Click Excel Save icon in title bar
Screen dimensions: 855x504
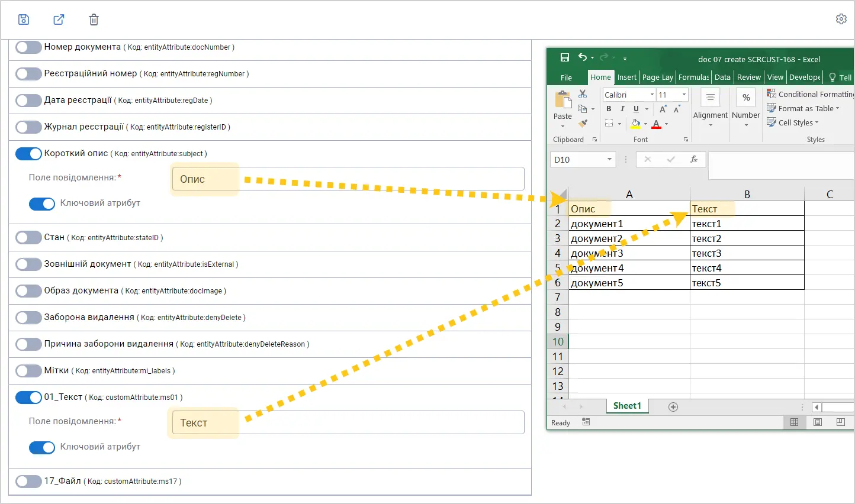pyautogui.click(x=565, y=57)
